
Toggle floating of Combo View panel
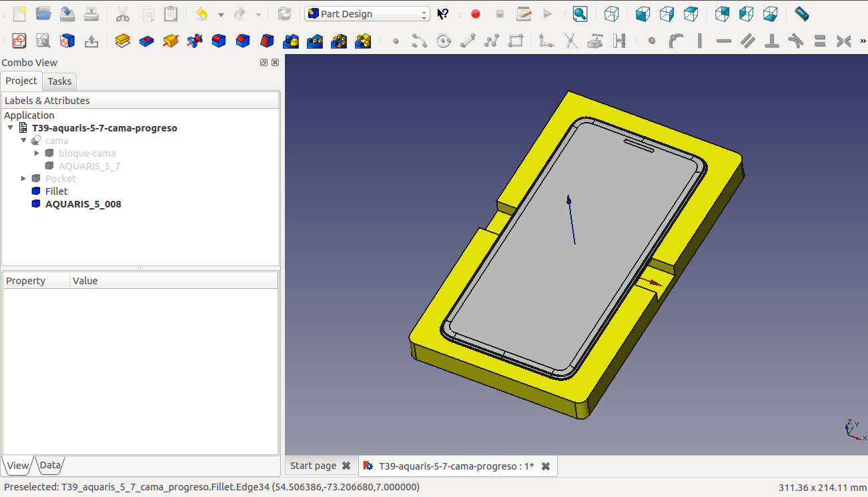click(264, 63)
